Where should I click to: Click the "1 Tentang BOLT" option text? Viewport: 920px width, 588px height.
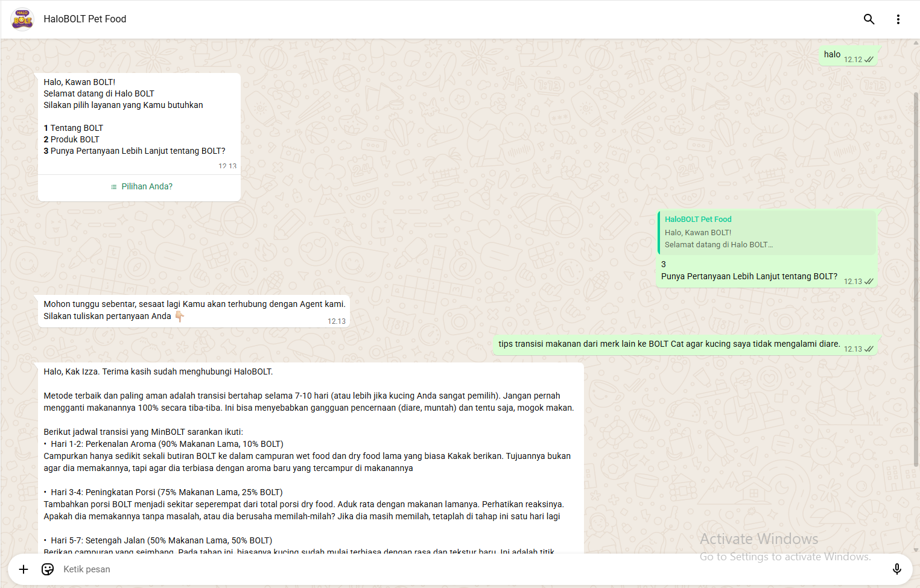coord(73,128)
